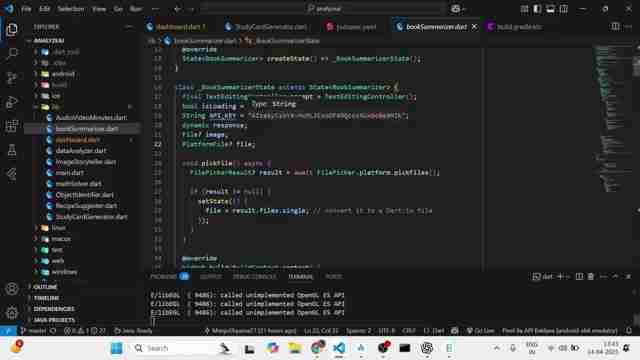Viewport: 640px width, 360px height.
Task: Open the Manage gear menu
Action: [x=11, y=313]
